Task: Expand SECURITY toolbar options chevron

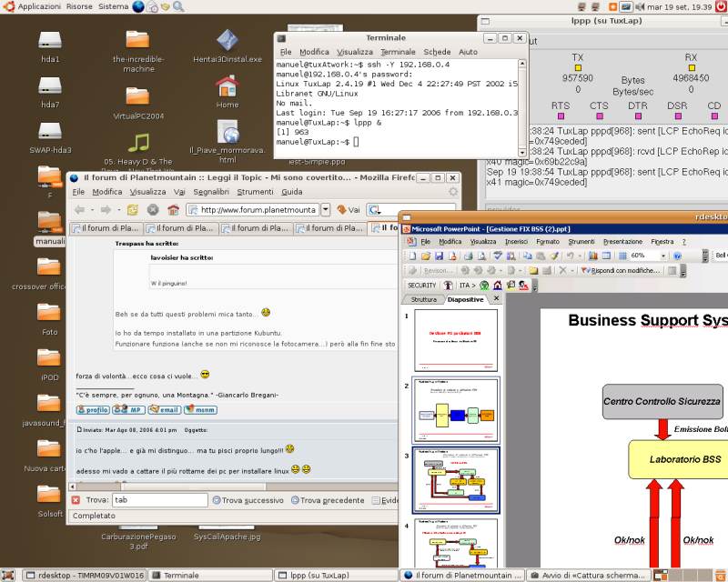Action: coord(534,286)
